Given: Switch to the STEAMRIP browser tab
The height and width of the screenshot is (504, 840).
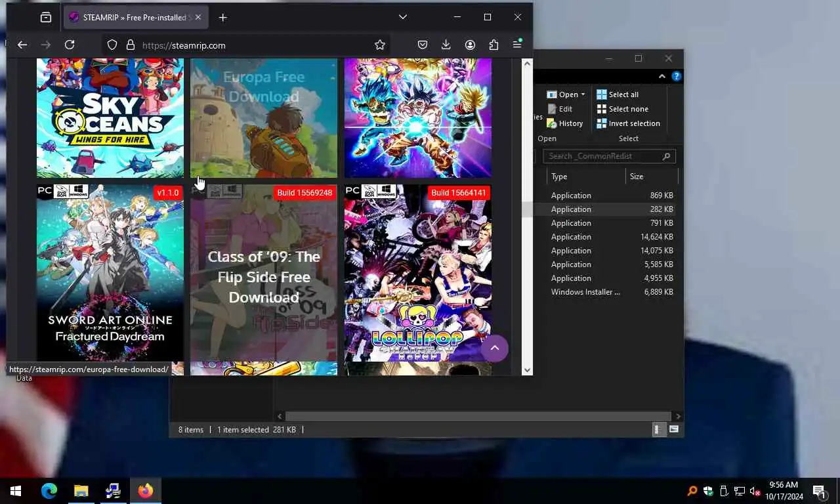Looking at the screenshot, I should [x=136, y=18].
